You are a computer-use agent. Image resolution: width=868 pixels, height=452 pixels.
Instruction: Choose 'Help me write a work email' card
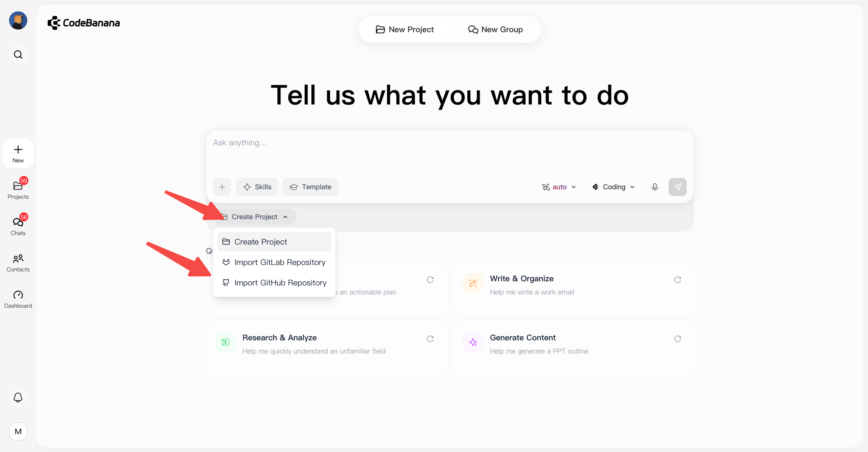pyautogui.click(x=573, y=290)
